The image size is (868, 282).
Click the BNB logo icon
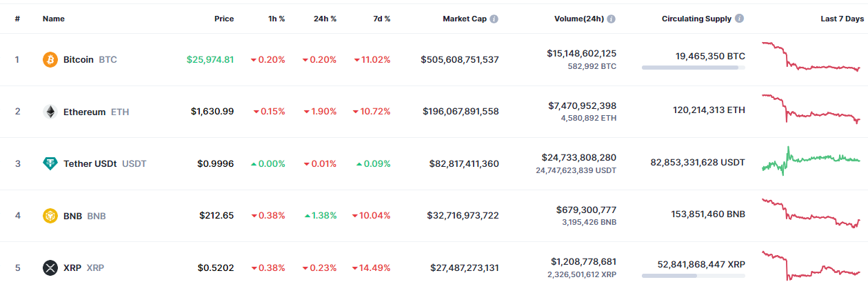tap(50, 216)
